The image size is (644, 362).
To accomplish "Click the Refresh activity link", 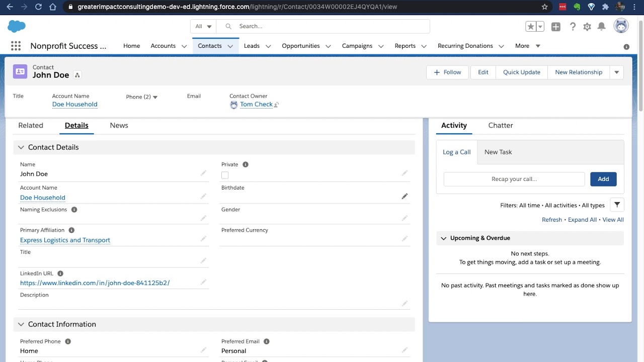I will coord(552,220).
